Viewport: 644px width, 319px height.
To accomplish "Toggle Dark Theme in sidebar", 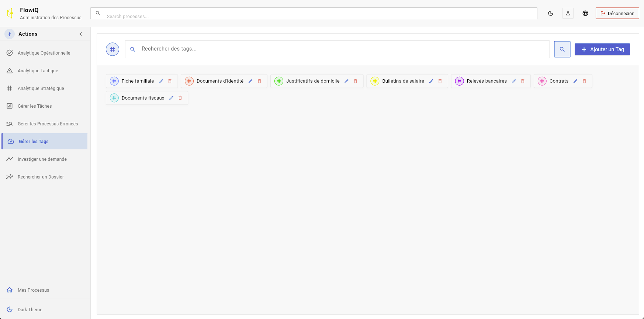I will click(44, 310).
